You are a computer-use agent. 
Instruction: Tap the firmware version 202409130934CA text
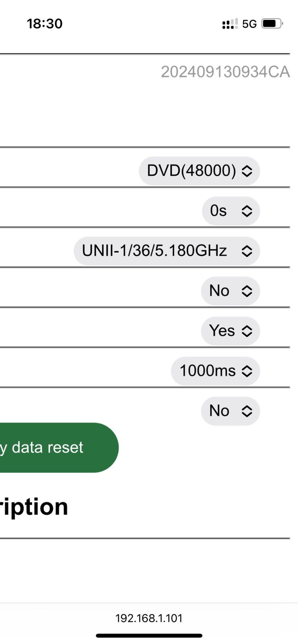click(225, 72)
